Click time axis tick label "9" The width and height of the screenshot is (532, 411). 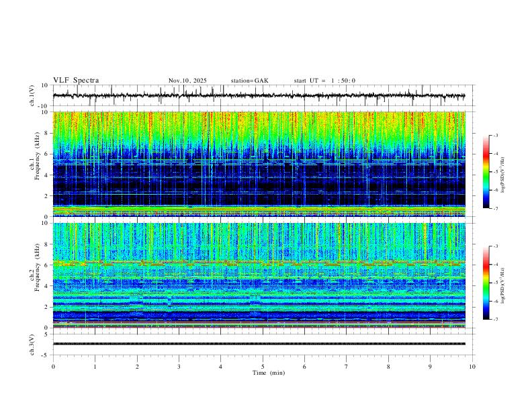tap(430, 367)
